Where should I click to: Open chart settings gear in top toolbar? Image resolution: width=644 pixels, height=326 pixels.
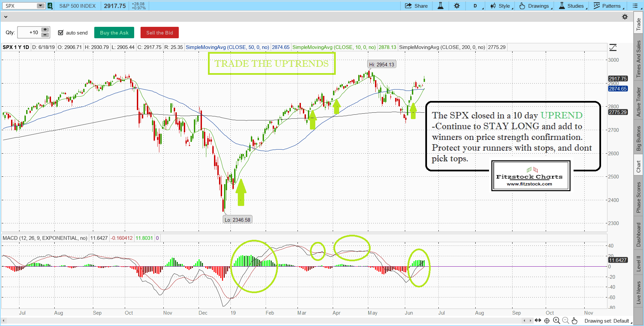tap(457, 6)
